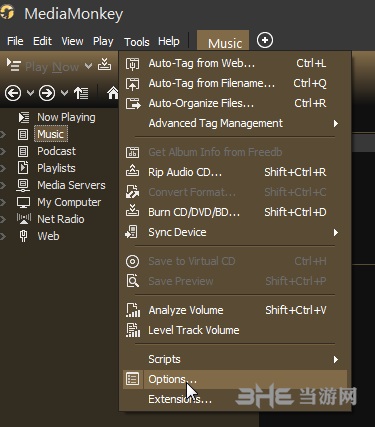Expand the Play Now dropdown arrow
375x427 pixels.
pyautogui.click(x=88, y=66)
